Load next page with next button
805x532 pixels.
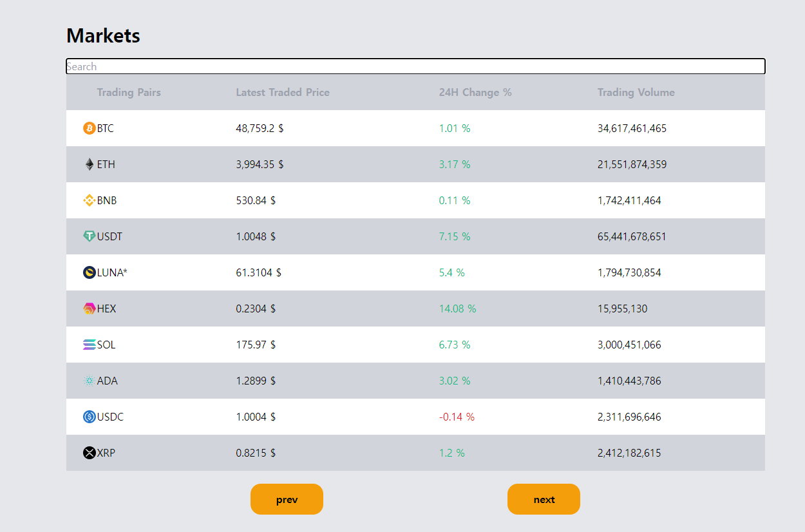[x=544, y=499]
